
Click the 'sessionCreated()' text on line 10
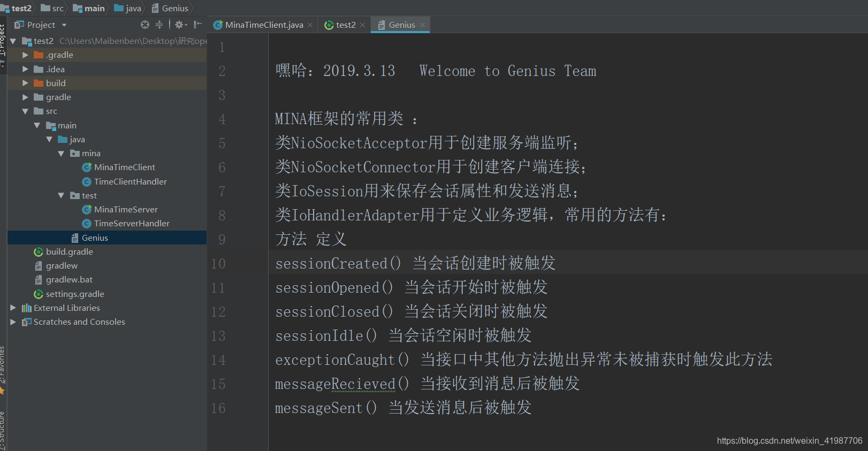click(338, 263)
